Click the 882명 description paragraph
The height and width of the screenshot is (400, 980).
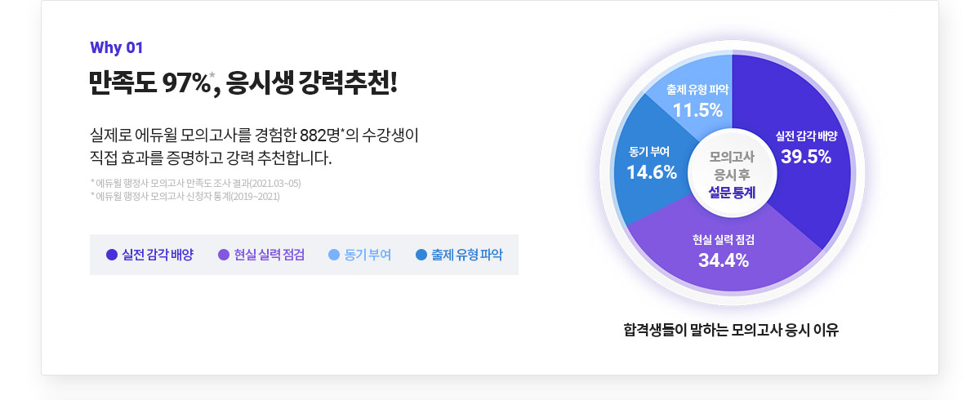pyautogui.click(x=254, y=144)
